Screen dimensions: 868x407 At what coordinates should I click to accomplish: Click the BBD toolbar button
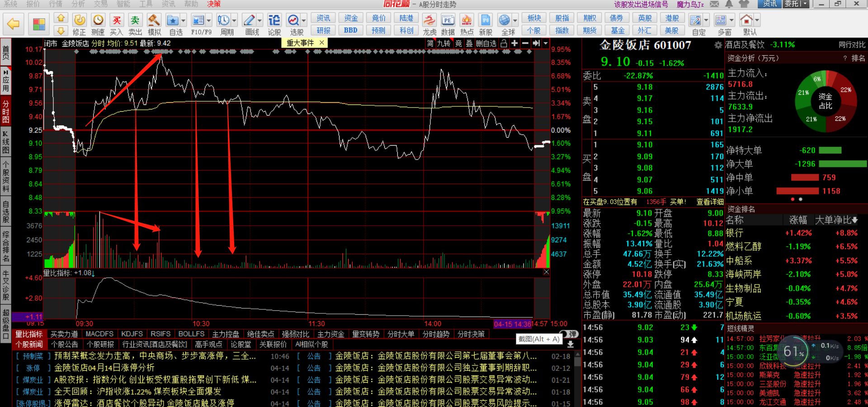click(x=350, y=30)
